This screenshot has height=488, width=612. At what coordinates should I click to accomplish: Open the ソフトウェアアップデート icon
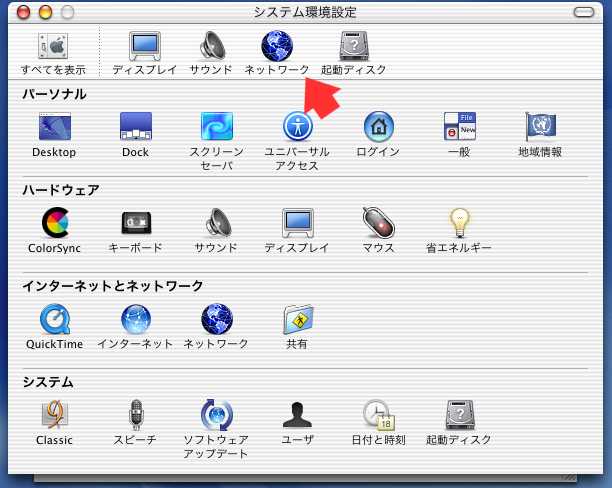[217, 415]
